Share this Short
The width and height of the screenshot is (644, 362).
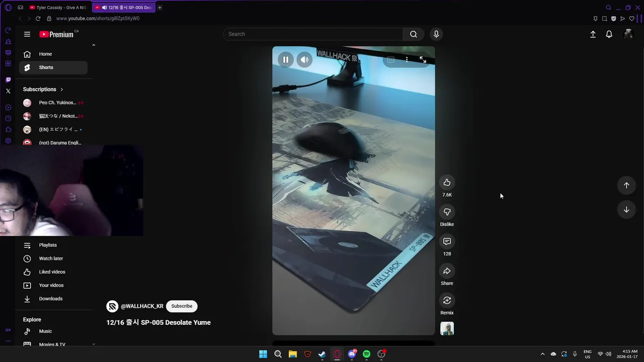pyautogui.click(x=447, y=271)
